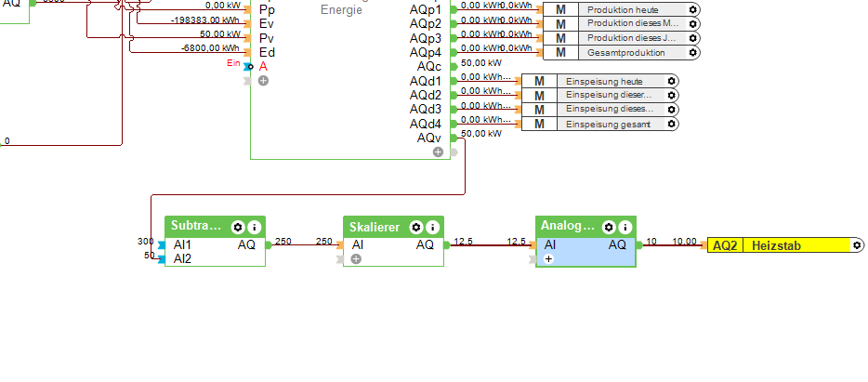The height and width of the screenshot is (382, 868).
Task: Expand Analog... block inputs with plus icon
Action: click(548, 259)
